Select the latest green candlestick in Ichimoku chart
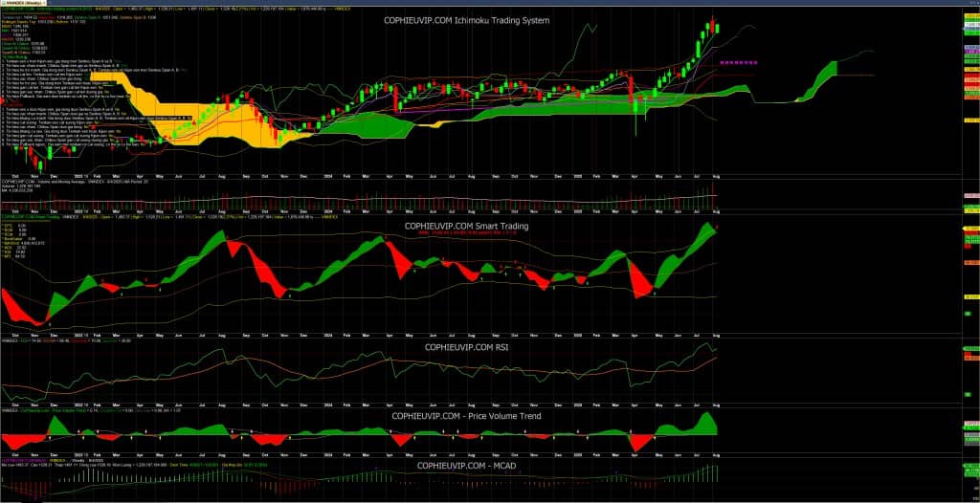The height and width of the screenshot is (503, 980). [x=719, y=30]
